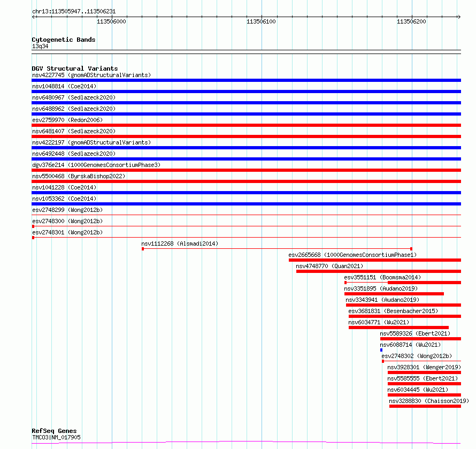
Task: Open esv2748302 (Wong2012b) variant
Action: coord(417,356)
